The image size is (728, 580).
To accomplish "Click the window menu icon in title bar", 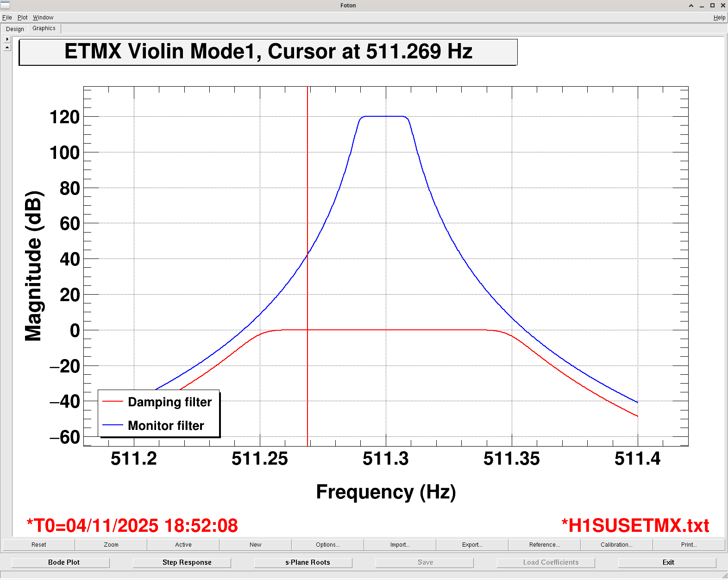I will [x=5, y=6].
